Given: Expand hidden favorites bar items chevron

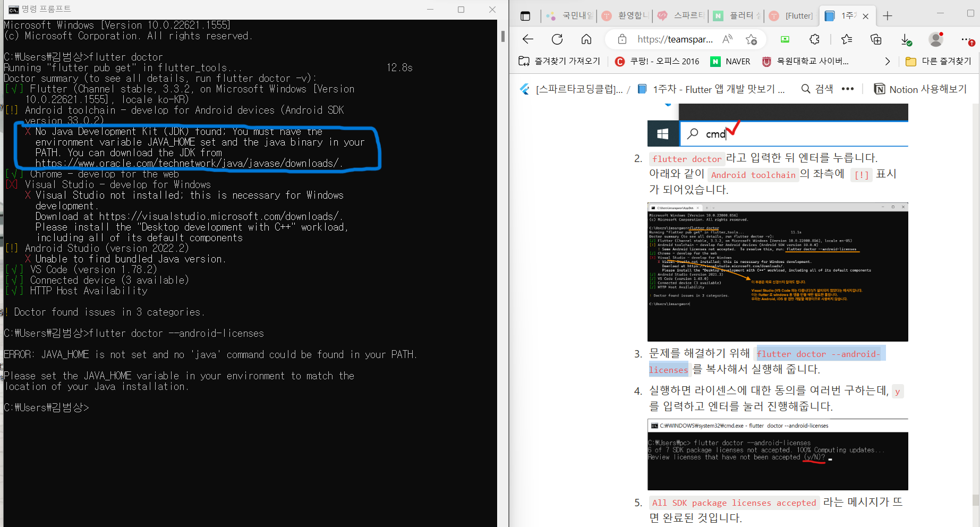Looking at the screenshot, I should [x=887, y=61].
